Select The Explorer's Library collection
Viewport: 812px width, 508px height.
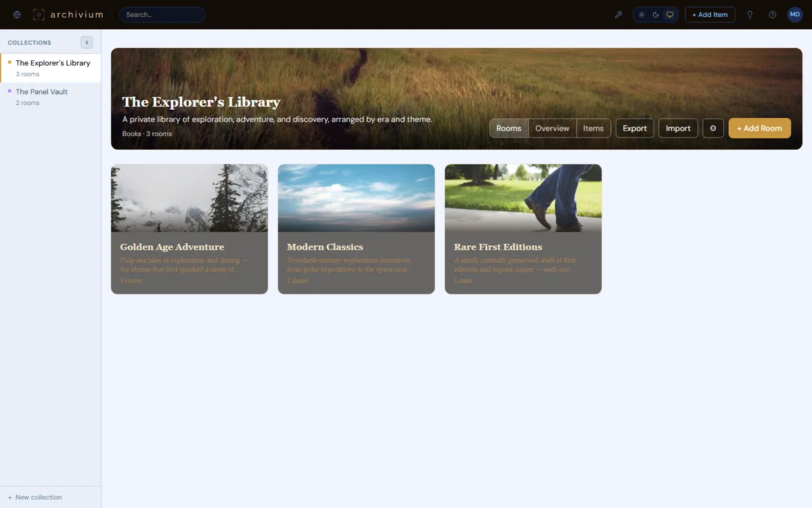pyautogui.click(x=51, y=68)
